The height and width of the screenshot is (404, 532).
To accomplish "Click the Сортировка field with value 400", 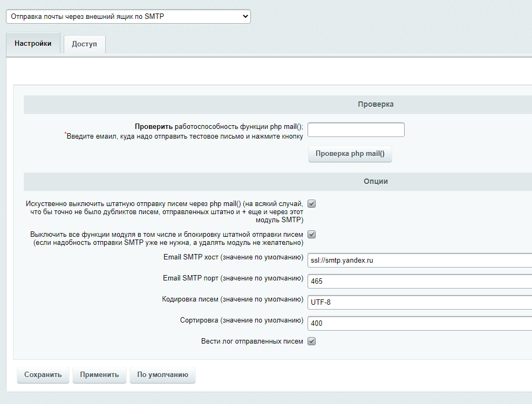I will (419, 323).
